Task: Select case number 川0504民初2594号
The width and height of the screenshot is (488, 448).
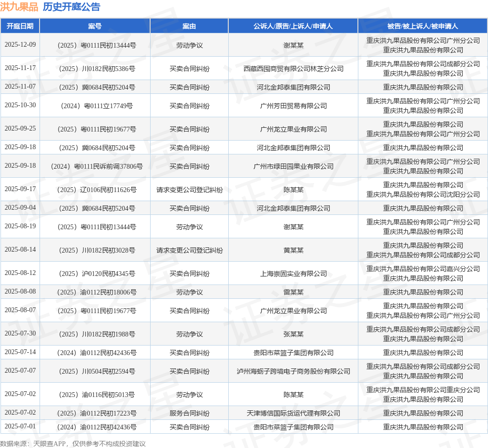Action: coord(97,372)
